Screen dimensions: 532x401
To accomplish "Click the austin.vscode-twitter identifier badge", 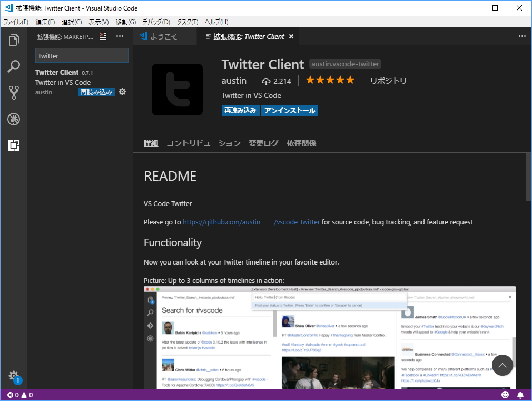I will click(x=346, y=64).
